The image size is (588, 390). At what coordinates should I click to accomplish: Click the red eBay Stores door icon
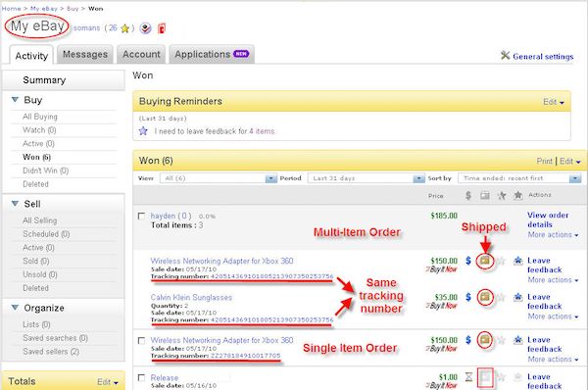(x=162, y=28)
